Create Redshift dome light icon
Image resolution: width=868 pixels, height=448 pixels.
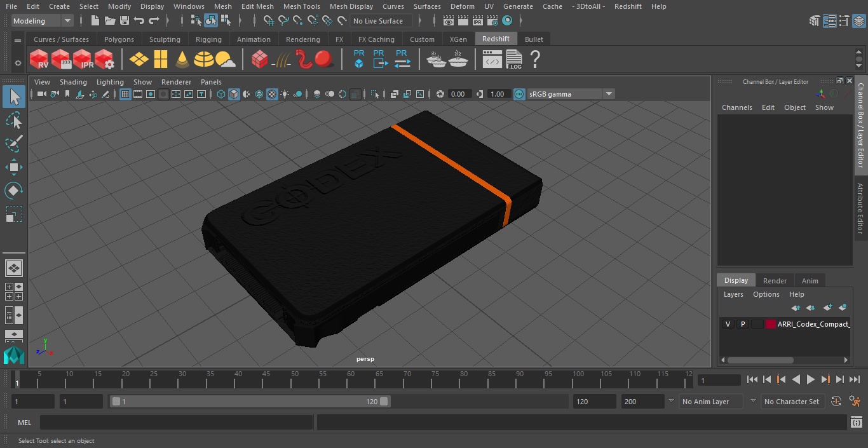tap(204, 60)
